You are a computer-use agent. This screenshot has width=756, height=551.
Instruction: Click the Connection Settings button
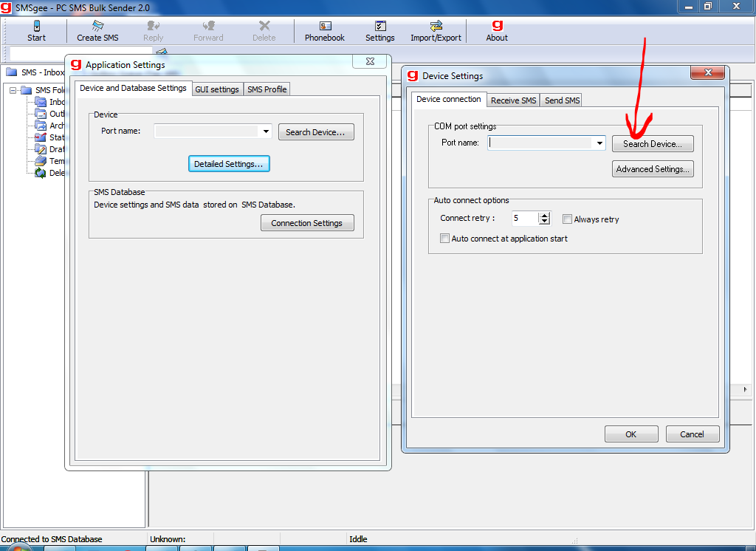tap(307, 223)
